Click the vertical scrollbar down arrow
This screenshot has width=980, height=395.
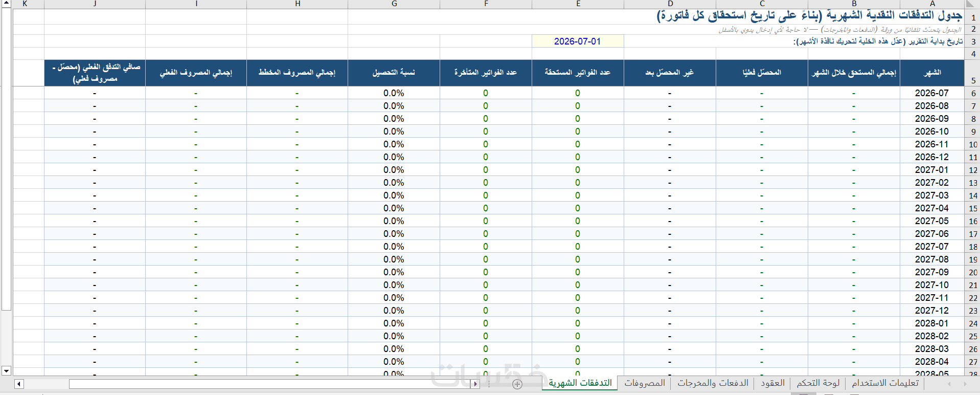click(6, 370)
